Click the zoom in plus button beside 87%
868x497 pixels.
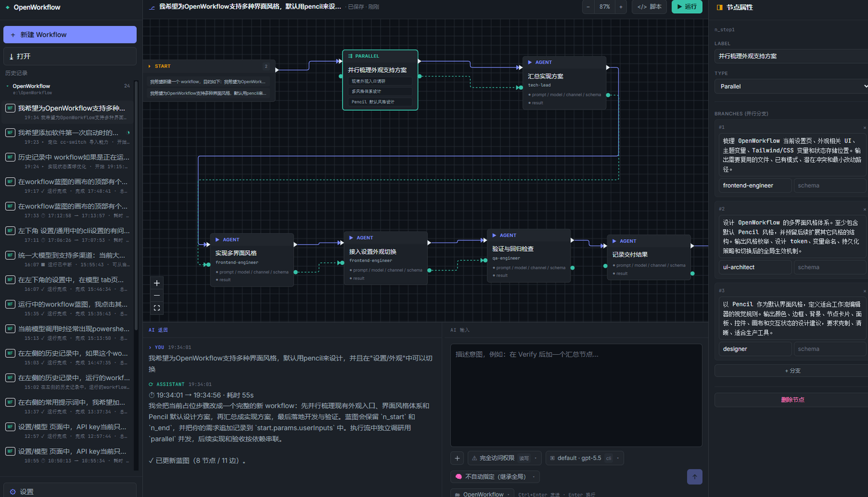(x=621, y=7)
